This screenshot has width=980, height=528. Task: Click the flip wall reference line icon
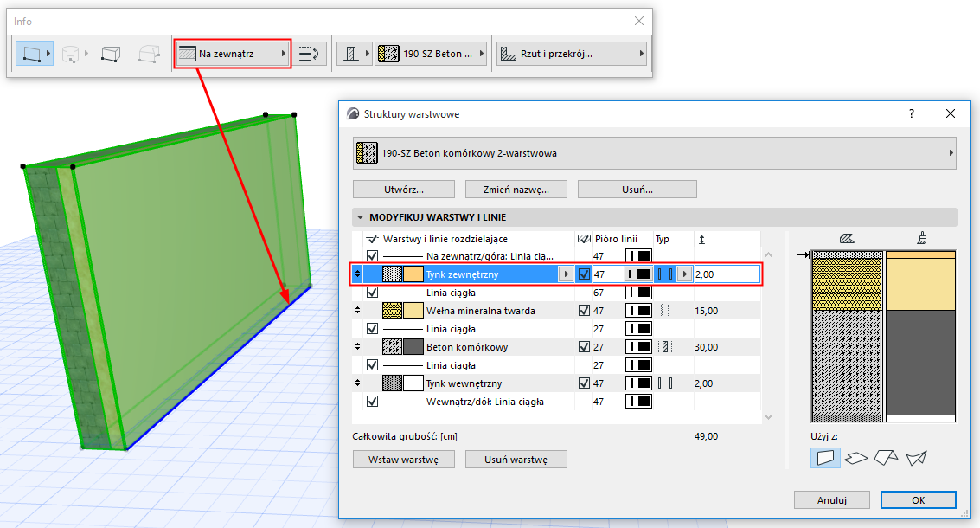tap(309, 54)
